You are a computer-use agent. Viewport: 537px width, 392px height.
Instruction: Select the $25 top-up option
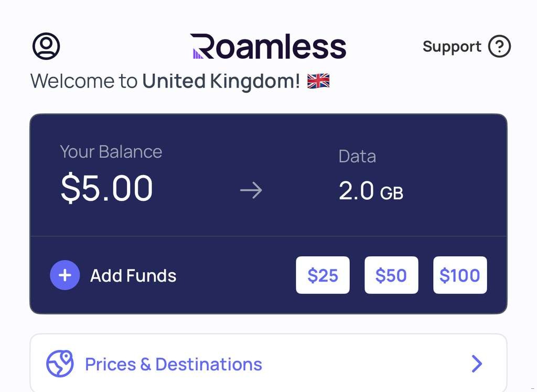[323, 275]
